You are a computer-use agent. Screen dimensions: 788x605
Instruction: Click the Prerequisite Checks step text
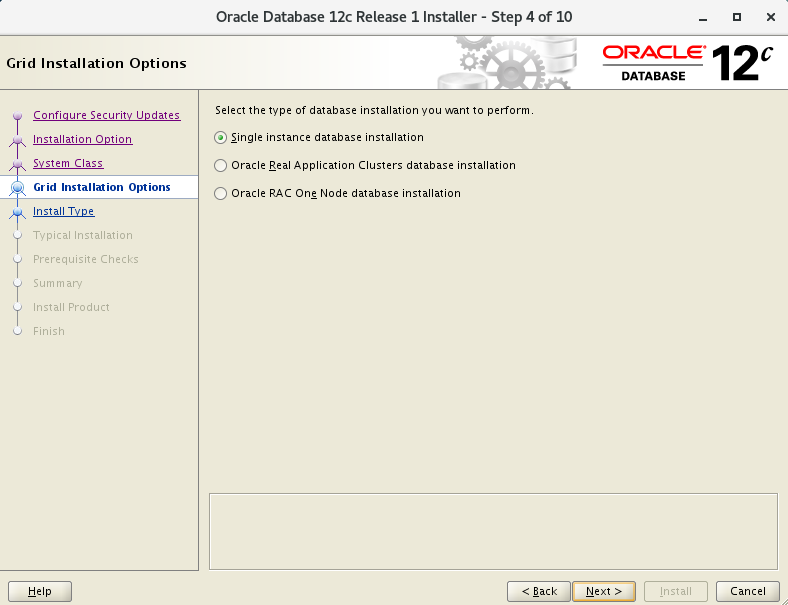click(x=85, y=259)
